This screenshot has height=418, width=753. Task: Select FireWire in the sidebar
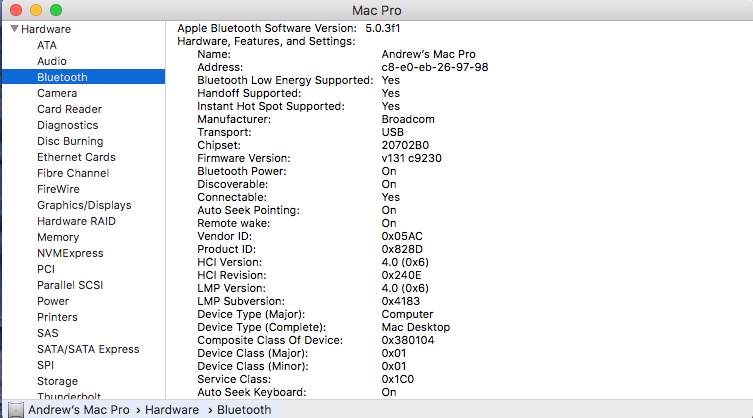[x=59, y=189]
